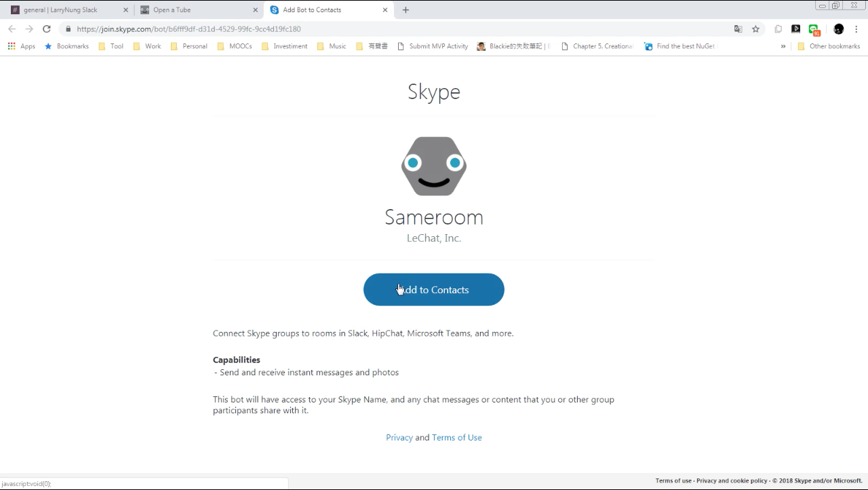The height and width of the screenshot is (490, 868).
Task: Open the black play-button extension
Action: pyautogui.click(x=796, y=29)
